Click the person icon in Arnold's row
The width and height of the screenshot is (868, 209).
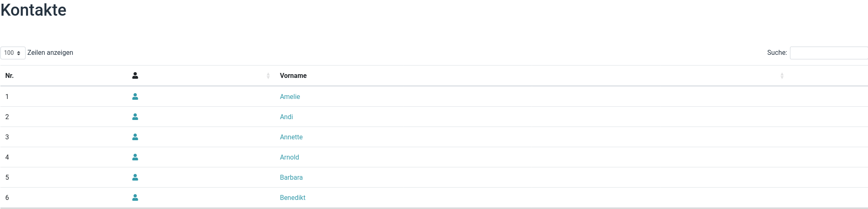pos(135,157)
